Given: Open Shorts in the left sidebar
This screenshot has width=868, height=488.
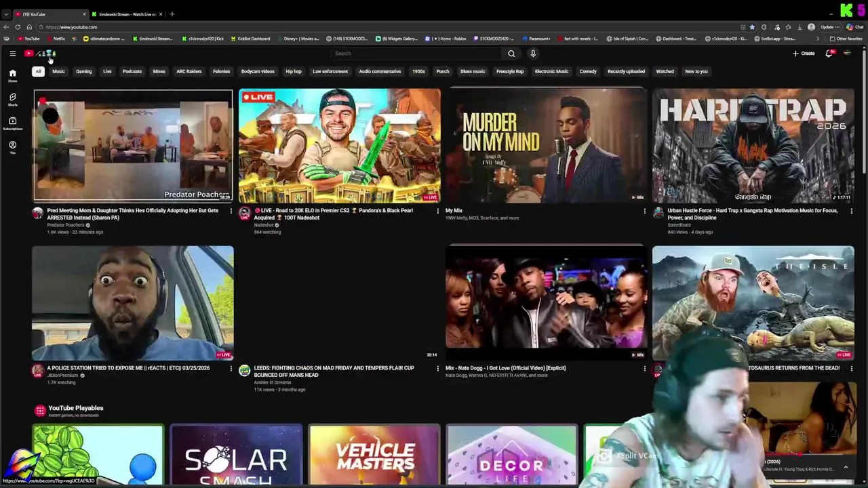Looking at the screenshot, I should pyautogui.click(x=12, y=100).
